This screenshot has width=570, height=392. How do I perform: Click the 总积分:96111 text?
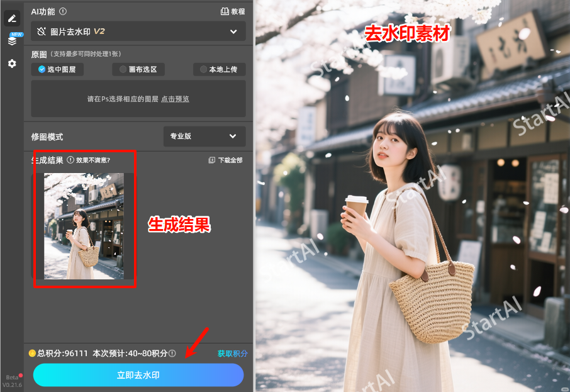point(62,354)
